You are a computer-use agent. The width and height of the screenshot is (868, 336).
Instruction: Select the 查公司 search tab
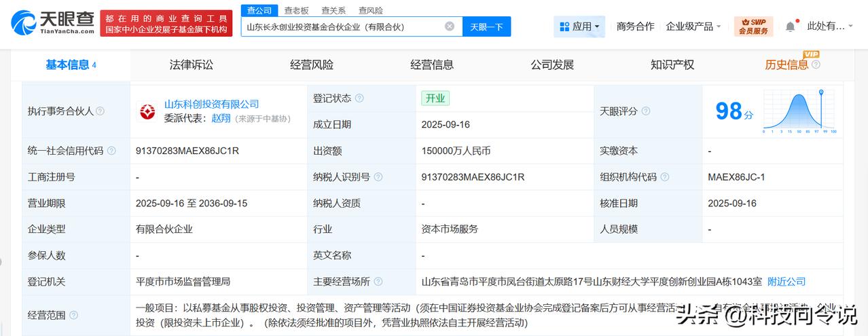point(259,10)
